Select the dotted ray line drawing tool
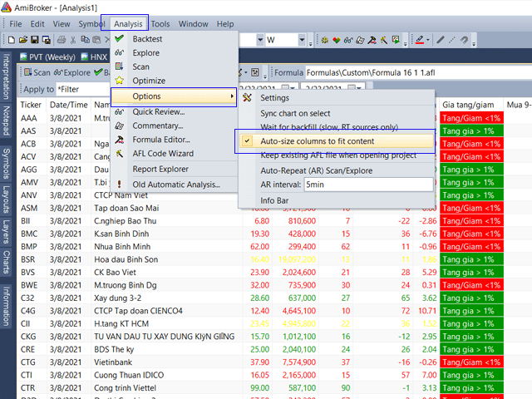This screenshot has height=399, width=532. click(452, 40)
